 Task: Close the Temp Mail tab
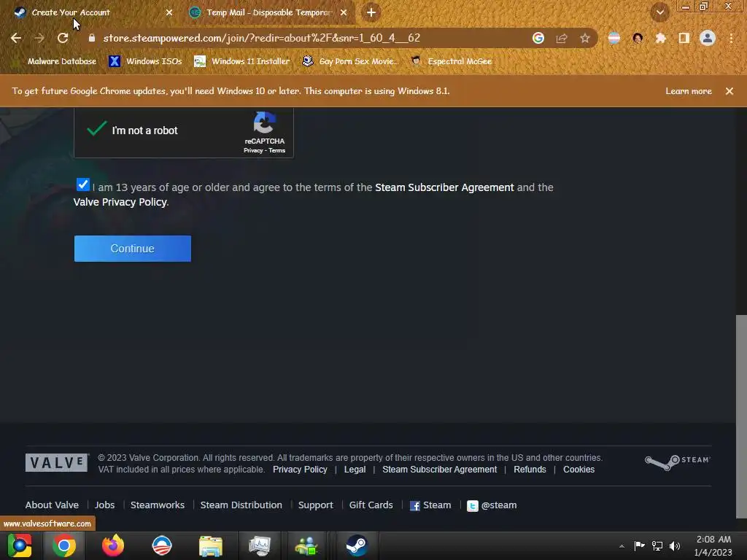[x=344, y=12]
